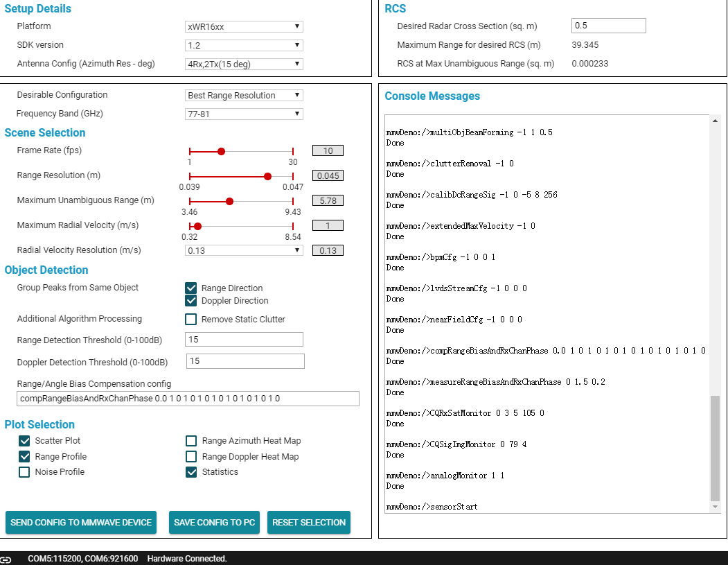The height and width of the screenshot is (565, 728).
Task: Click the Frame Rate slider handle
Action: [x=222, y=151]
